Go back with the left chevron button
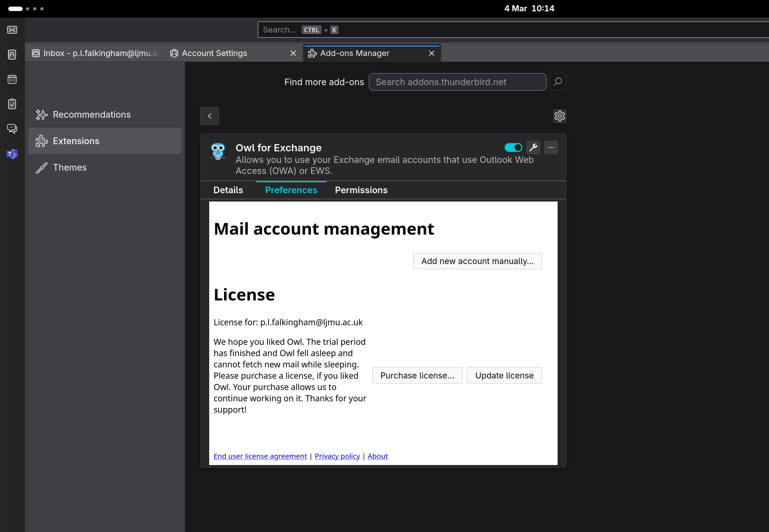The image size is (769, 532). coord(210,116)
